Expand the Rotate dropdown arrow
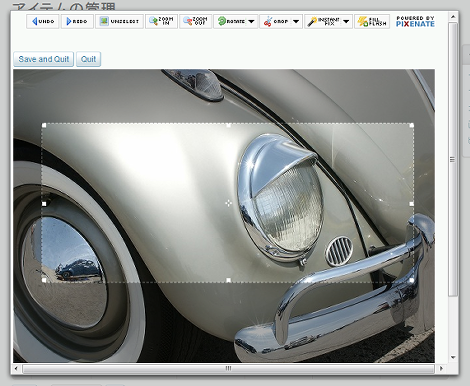 point(251,21)
